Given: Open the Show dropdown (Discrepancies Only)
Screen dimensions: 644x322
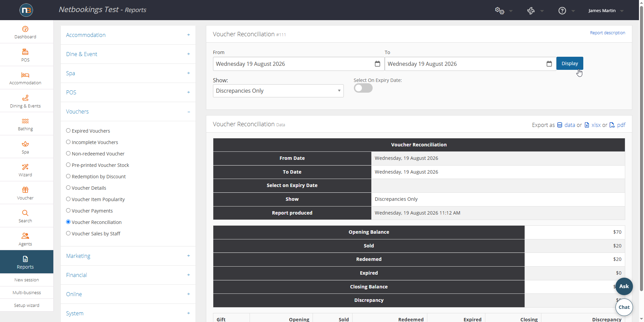Looking at the screenshot, I should pyautogui.click(x=278, y=91).
